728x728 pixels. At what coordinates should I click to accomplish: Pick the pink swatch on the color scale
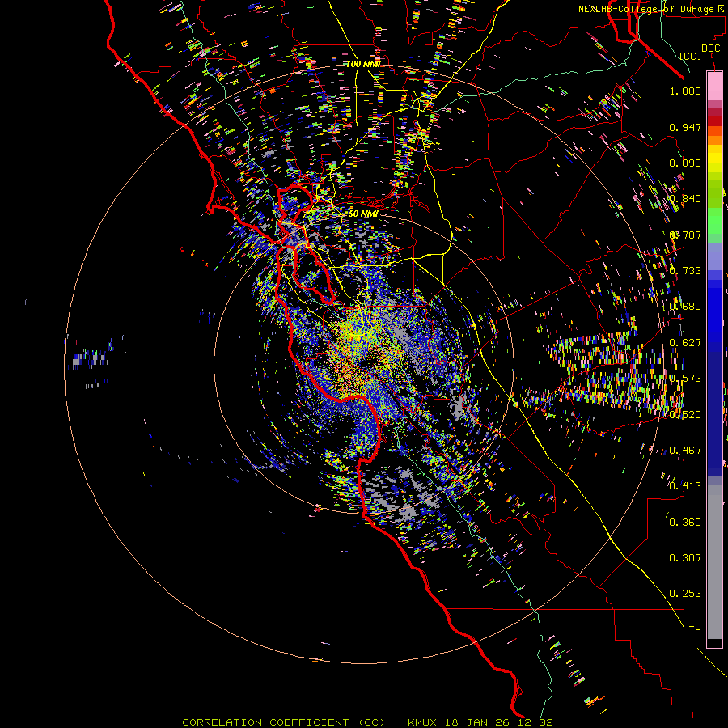tap(714, 86)
